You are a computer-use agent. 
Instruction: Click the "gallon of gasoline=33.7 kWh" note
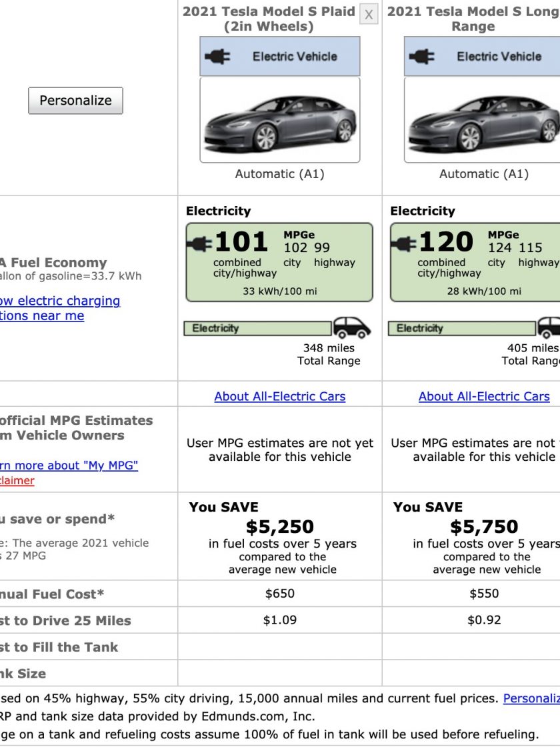[71, 276]
